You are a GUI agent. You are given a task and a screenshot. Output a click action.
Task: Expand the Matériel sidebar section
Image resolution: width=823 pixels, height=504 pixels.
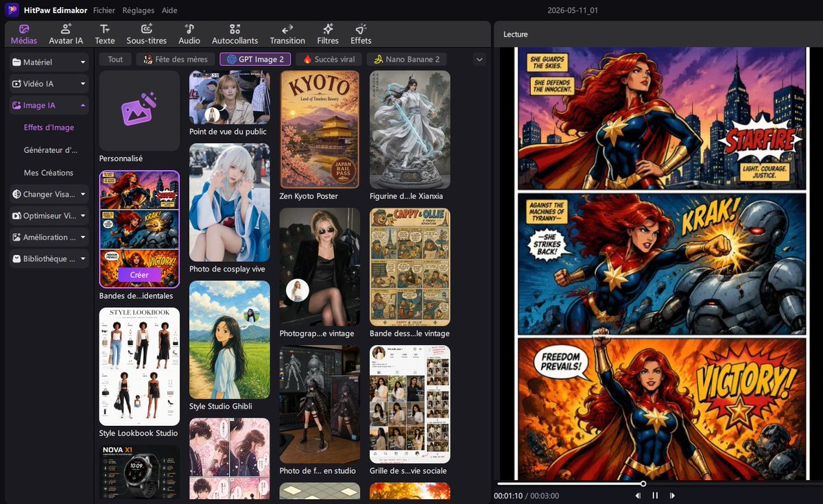coord(49,62)
